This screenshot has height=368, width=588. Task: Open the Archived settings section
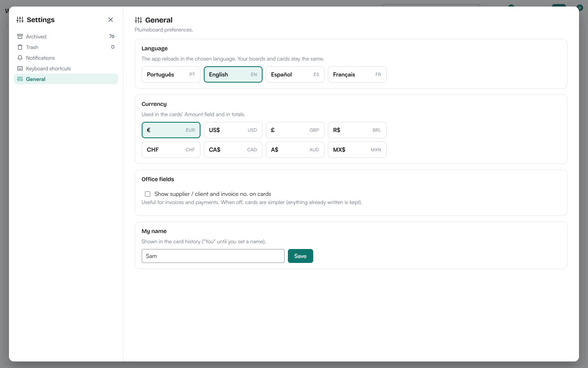(x=66, y=36)
